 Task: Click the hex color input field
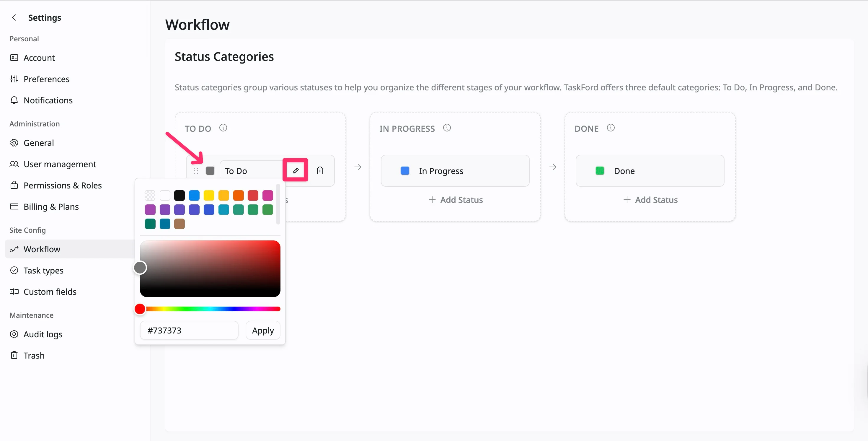(189, 331)
